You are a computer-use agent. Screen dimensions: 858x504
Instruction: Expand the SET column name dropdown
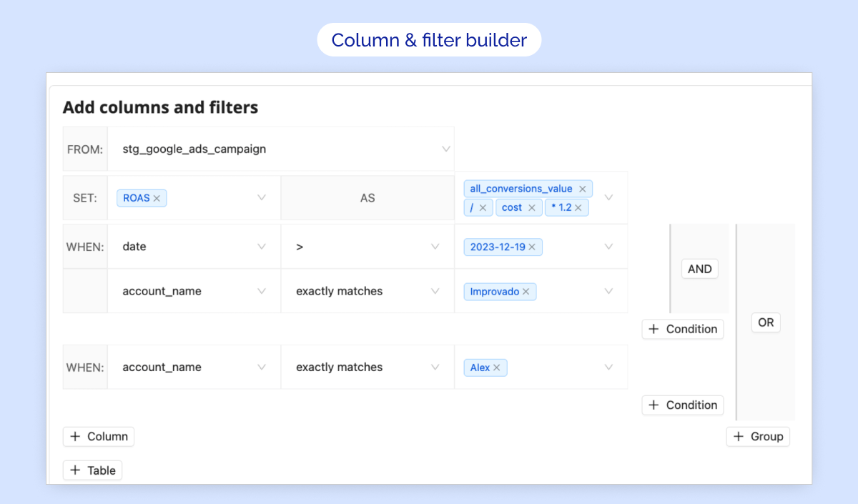click(x=262, y=198)
